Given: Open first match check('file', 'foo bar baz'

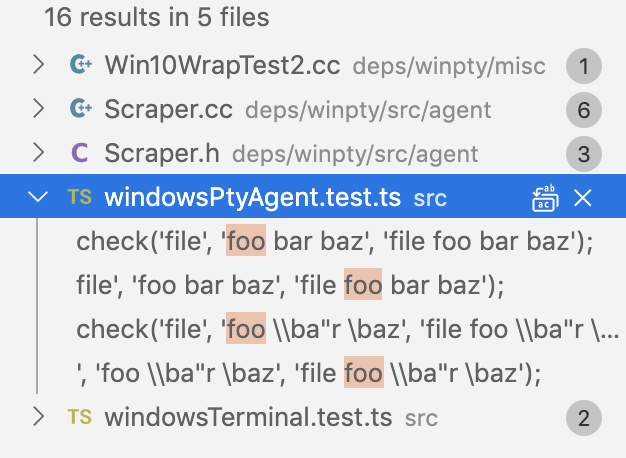Looking at the screenshot, I should (335, 241).
